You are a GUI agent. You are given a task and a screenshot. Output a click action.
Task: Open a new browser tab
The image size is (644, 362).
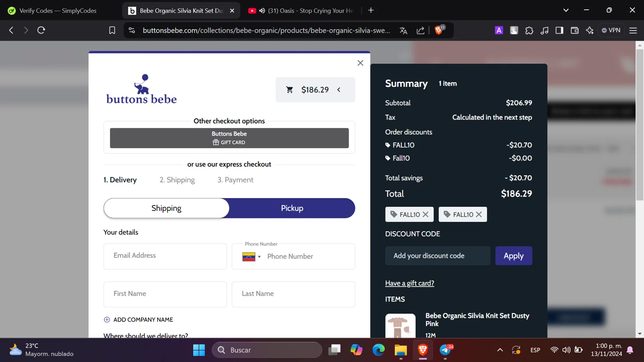click(x=371, y=10)
